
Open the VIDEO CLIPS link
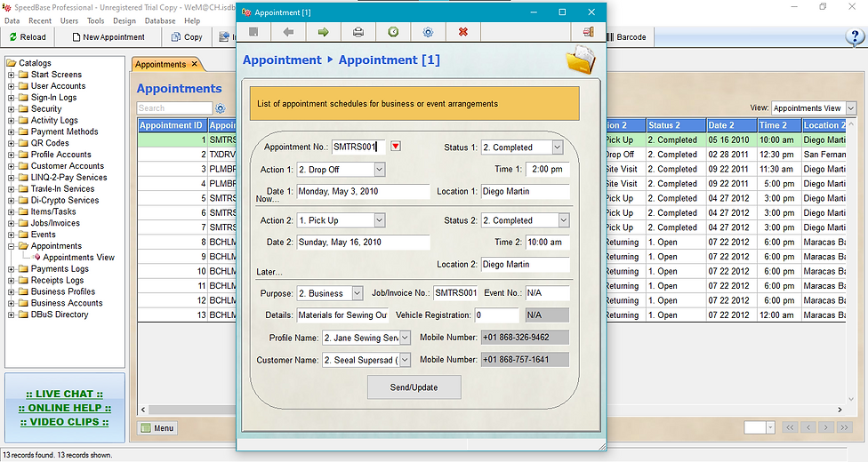click(x=64, y=422)
